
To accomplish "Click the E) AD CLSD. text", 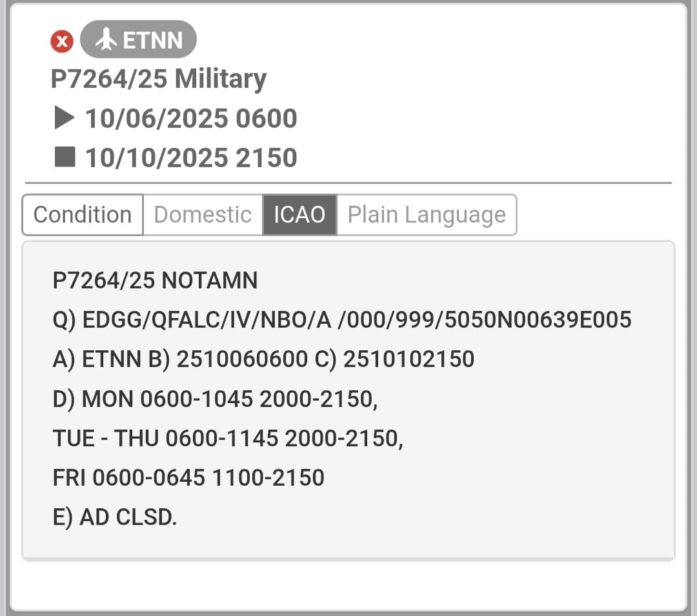I will click(115, 517).
